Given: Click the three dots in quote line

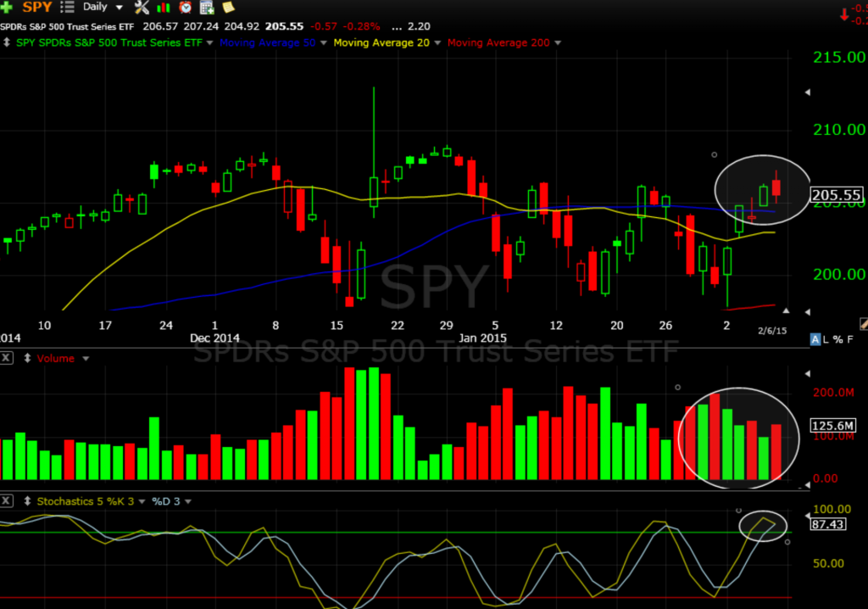Looking at the screenshot, I should pos(397,26).
